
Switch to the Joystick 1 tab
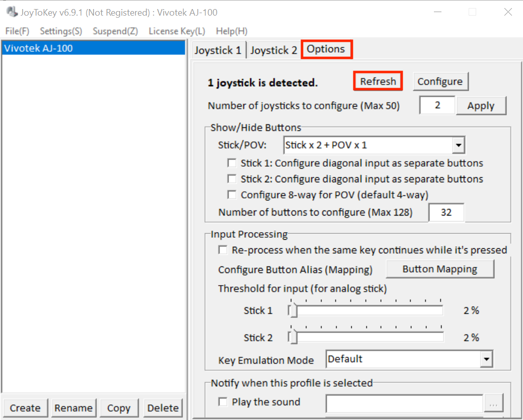[x=218, y=50]
